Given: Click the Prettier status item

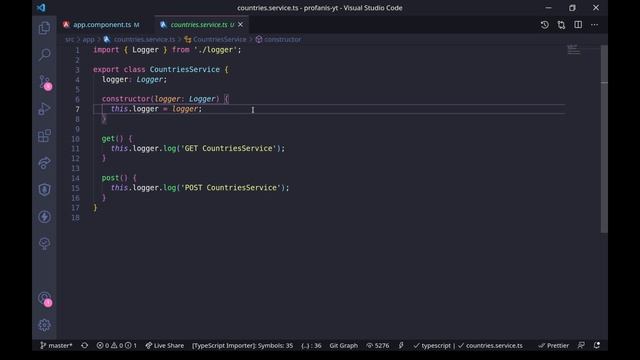Looking at the screenshot, I should [x=553, y=345].
